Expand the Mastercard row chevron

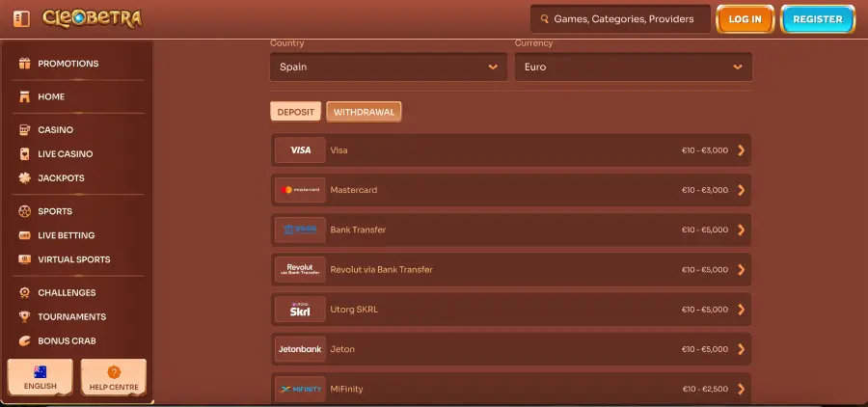pyautogui.click(x=742, y=190)
